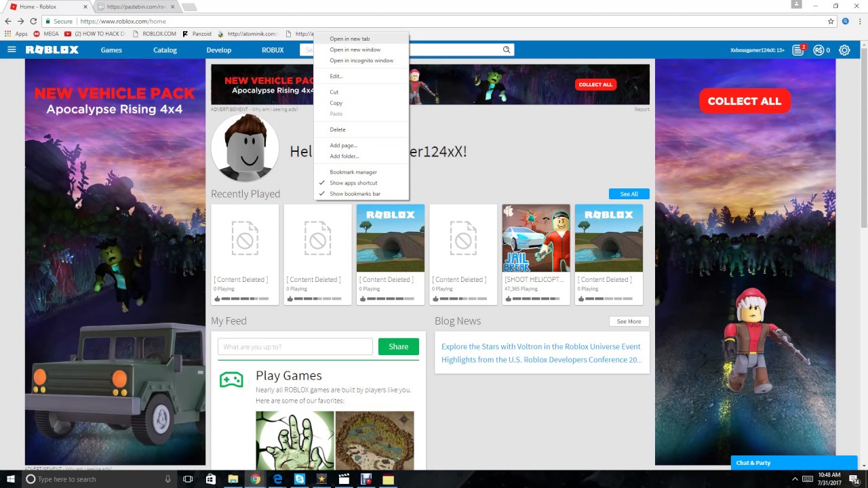Open the Microsoft Store taskbar icon
This screenshot has height=488, width=868.
[x=210, y=479]
